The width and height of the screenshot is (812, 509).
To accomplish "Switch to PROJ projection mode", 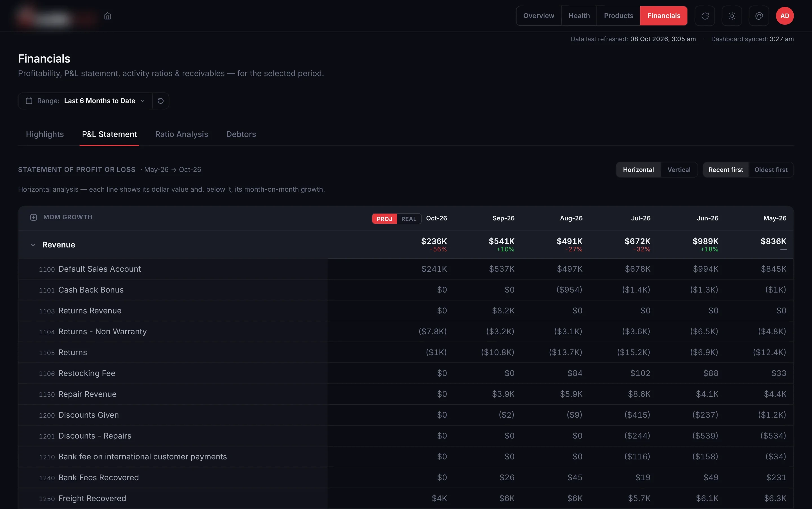I will 384,219.
